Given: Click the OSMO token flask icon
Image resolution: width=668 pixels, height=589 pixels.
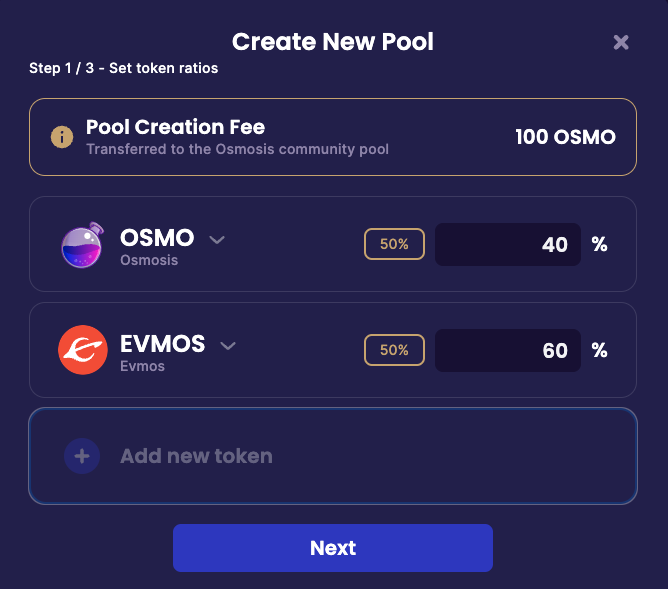Looking at the screenshot, I should [82, 245].
